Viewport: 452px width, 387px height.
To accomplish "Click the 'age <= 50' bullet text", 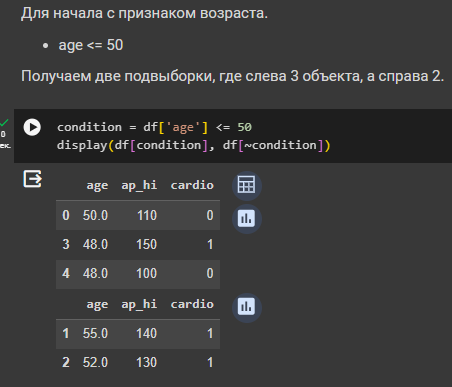I will point(91,45).
